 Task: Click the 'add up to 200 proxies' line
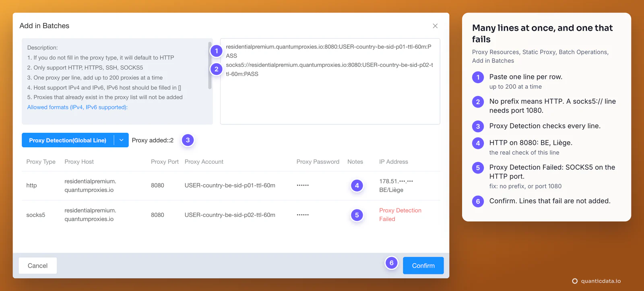click(95, 78)
